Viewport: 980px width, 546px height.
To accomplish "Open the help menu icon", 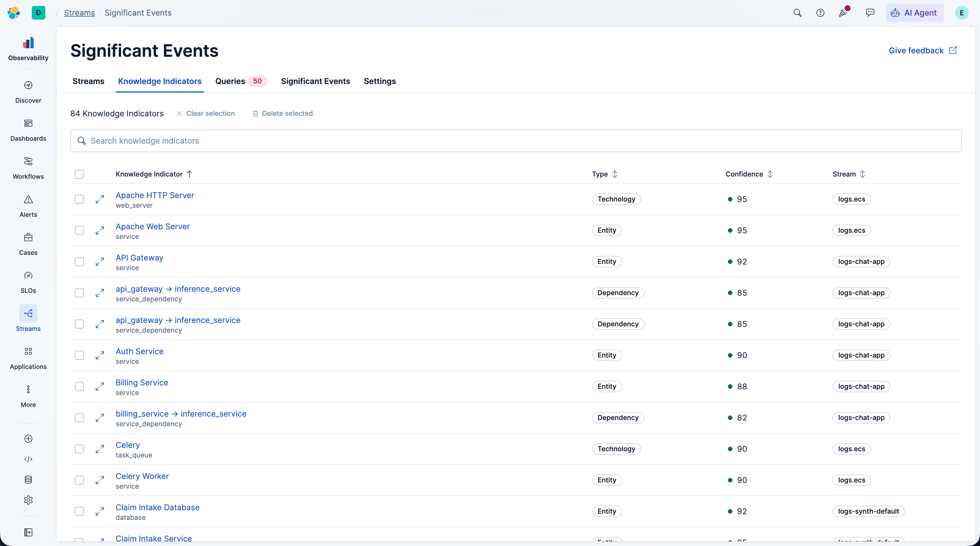I will point(820,12).
